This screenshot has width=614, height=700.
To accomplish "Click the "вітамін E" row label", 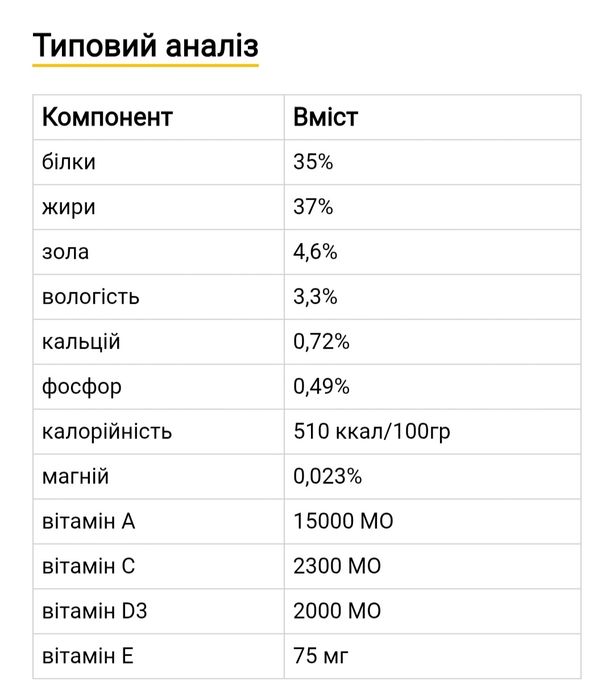I will [88, 657].
